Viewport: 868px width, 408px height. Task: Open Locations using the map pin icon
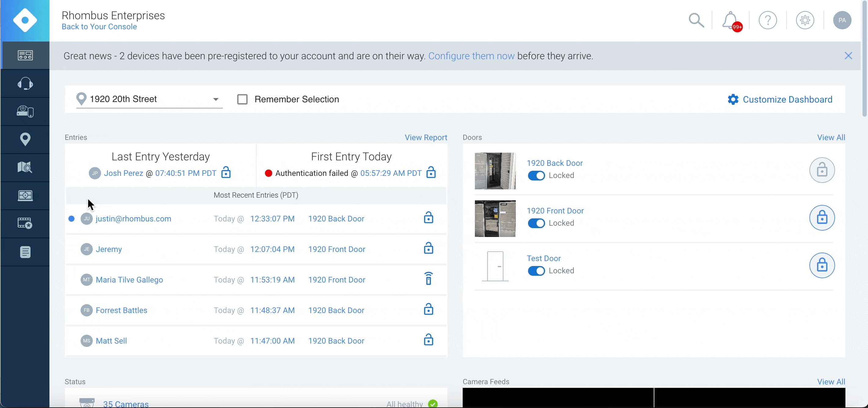pos(25,139)
